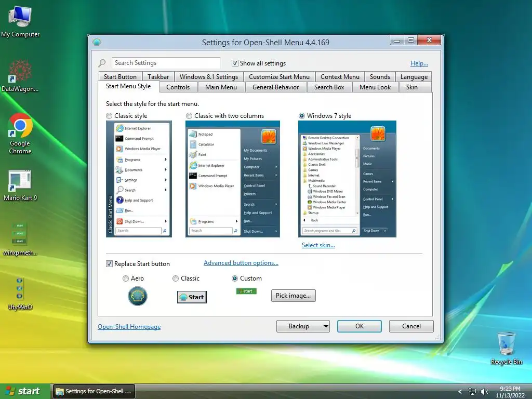Switch to the Taskbar tab
The width and height of the screenshot is (532, 399).
coord(158,77)
